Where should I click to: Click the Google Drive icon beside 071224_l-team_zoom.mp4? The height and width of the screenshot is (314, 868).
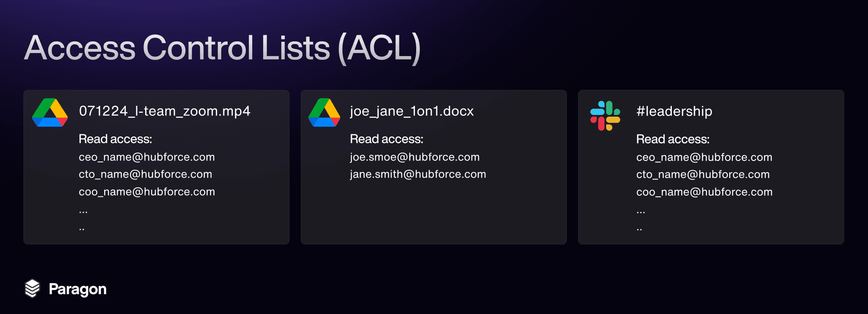pos(50,113)
